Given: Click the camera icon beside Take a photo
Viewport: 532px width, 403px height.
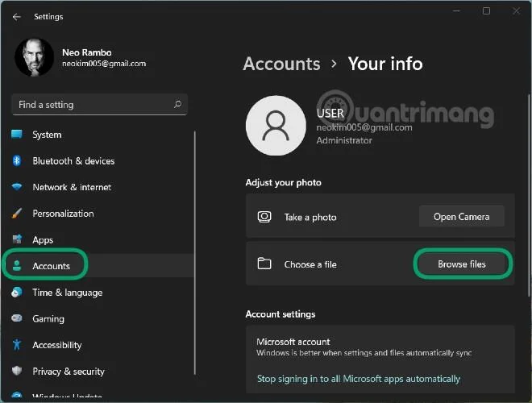Looking at the screenshot, I should (x=264, y=217).
